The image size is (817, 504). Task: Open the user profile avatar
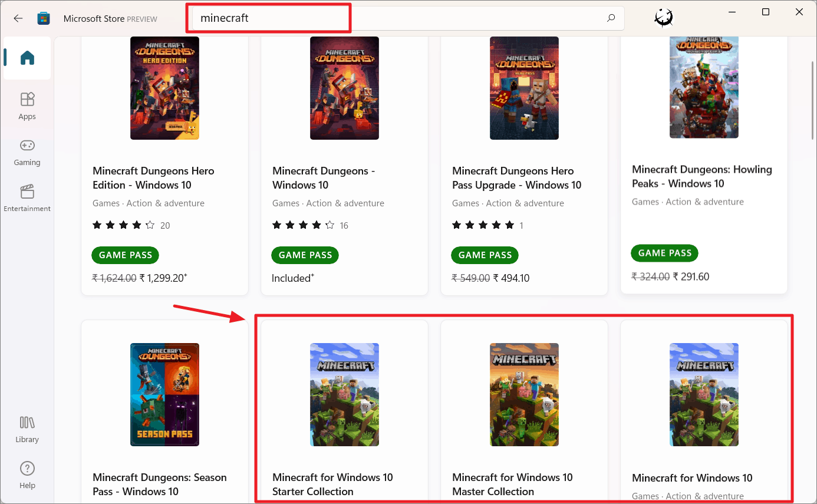[x=664, y=18]
